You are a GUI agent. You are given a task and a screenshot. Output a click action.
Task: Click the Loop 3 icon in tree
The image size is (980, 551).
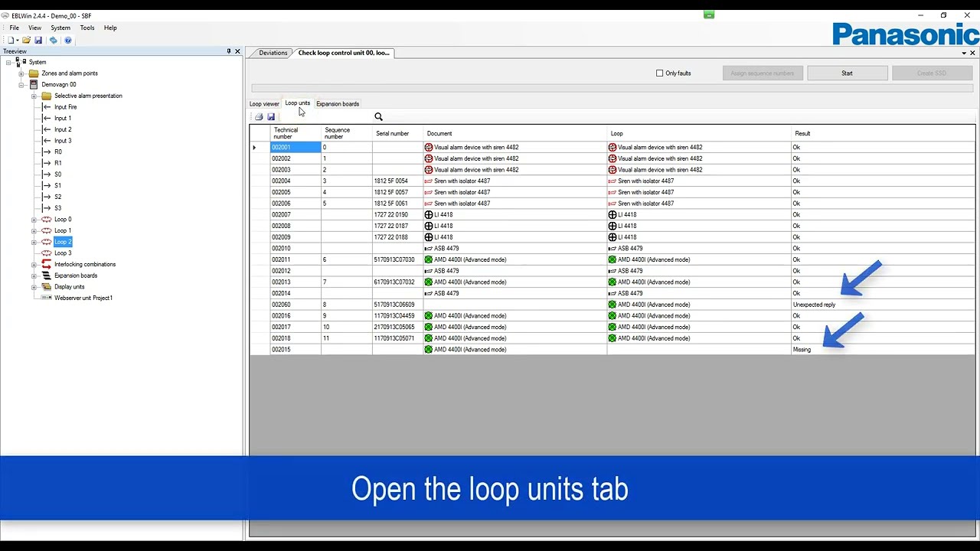pyautogui.click(x=47, y=253)
